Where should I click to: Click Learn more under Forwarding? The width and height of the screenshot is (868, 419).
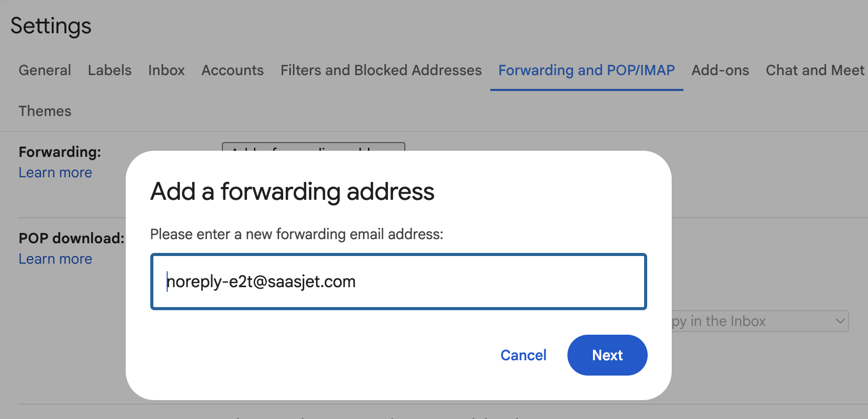tap(55, 173)
